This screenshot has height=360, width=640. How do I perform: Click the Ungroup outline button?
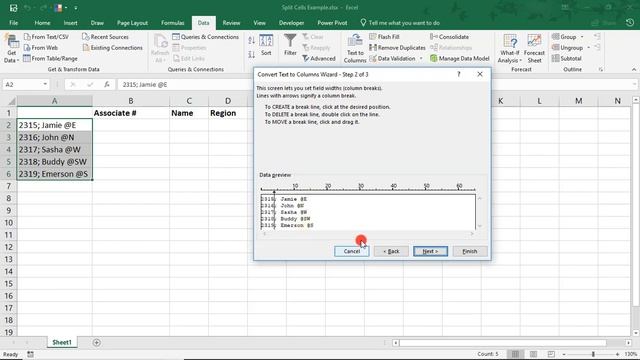[567, 48]
